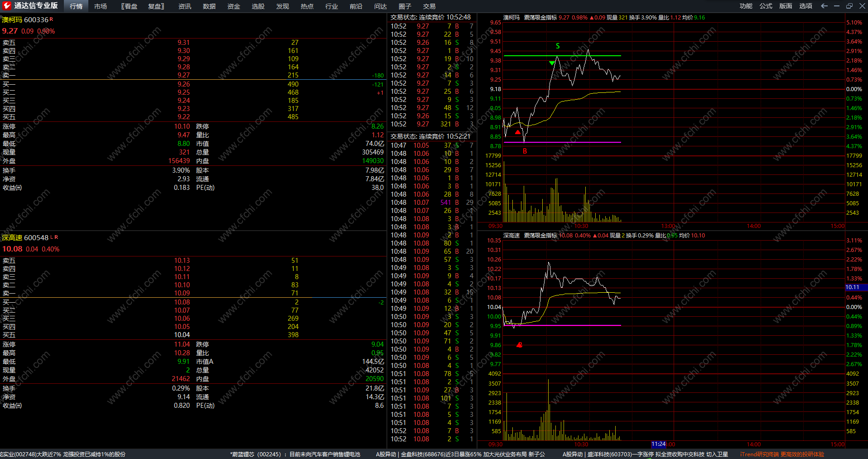Open the 资金 menu
The height and width of the screenshot is (459, 868).
coord(233,6)
